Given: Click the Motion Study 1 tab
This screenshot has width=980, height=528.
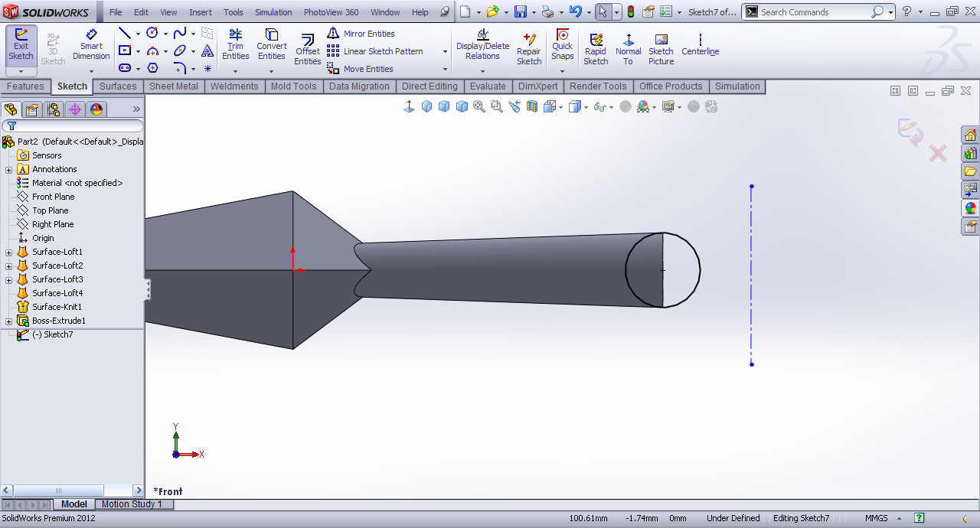Looking at the screenshot, I should click(132, 504).
